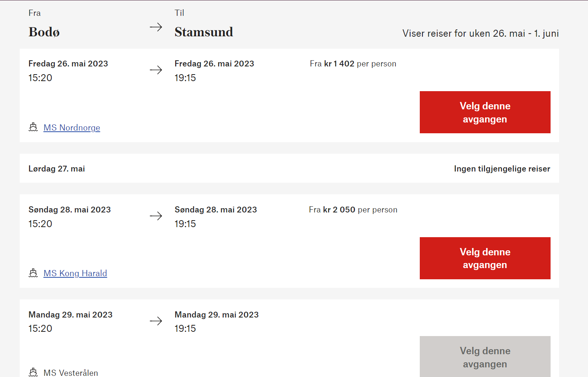
Task: Click the ship icon beside MS Vesterålen
Action: point(33,372)
